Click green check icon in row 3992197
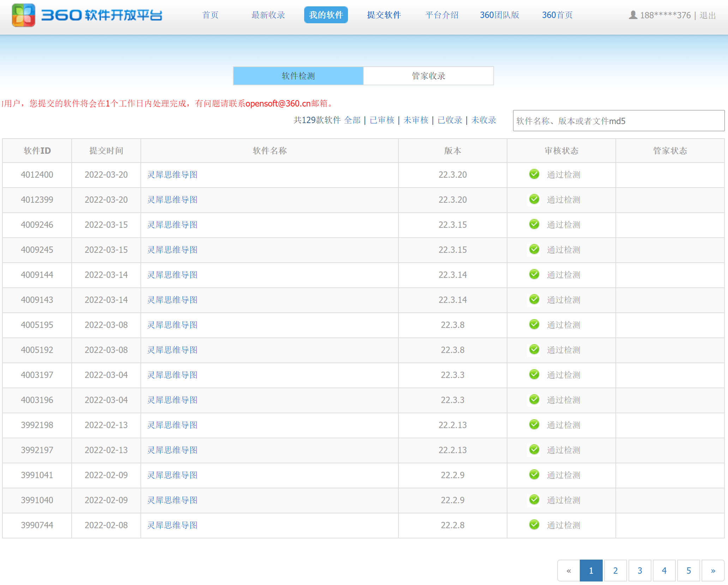 pyautogui.click(x=534, y=450)
